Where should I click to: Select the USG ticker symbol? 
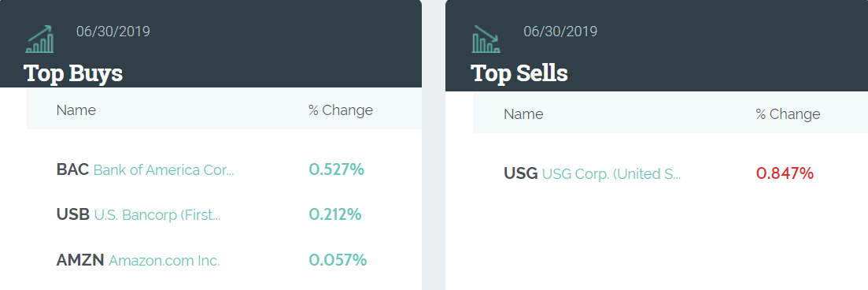(520, 173)
